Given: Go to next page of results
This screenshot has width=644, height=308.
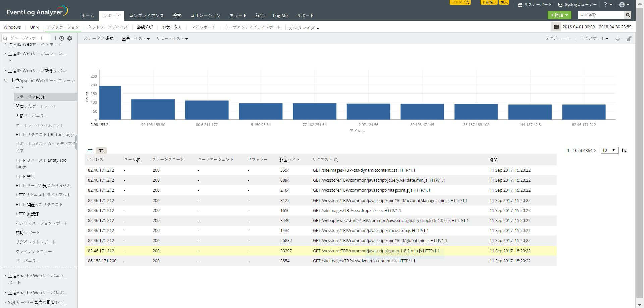Looking at the screenshot, I should pyautogui.click(x=595, y=150).
